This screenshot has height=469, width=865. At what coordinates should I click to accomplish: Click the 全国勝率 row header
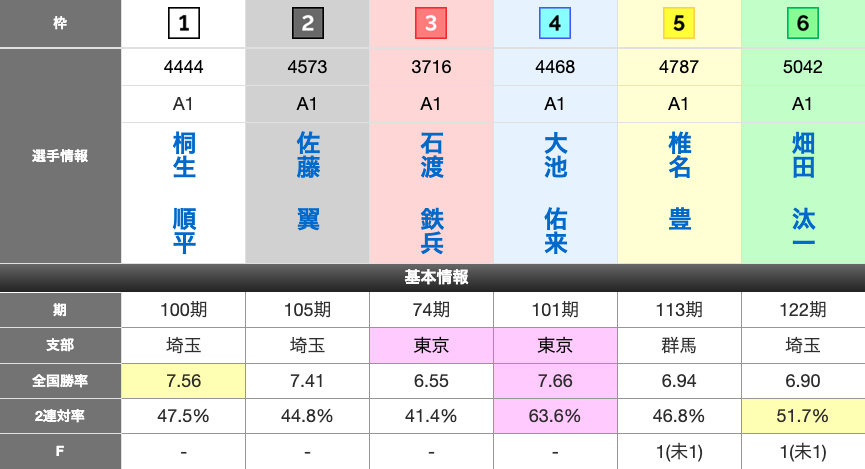click(61, 380)
